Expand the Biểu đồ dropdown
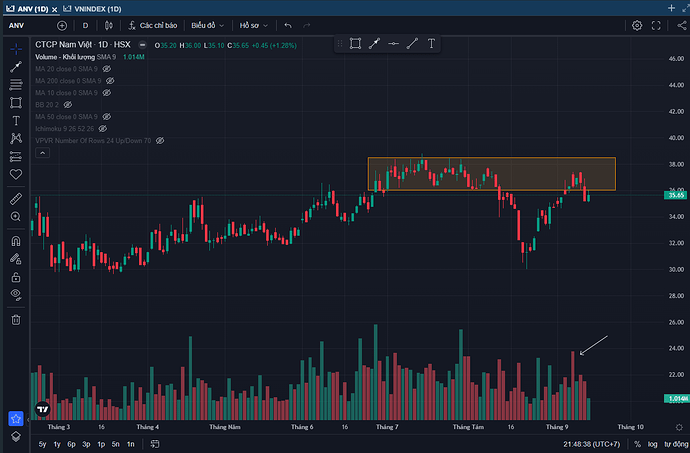 coord(208,25)
